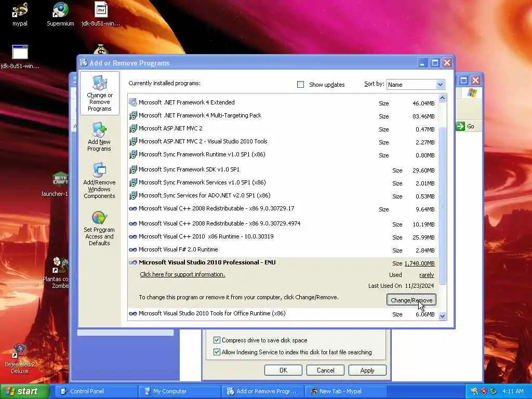Click icon of Visual C++ 2008 Redistributable 9.0.30729.4974
Screen dimensions: 532x399
pos(133,223)
